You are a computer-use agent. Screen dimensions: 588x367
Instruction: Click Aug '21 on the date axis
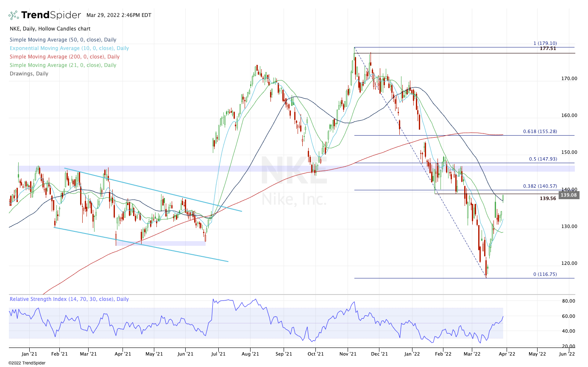250,353
